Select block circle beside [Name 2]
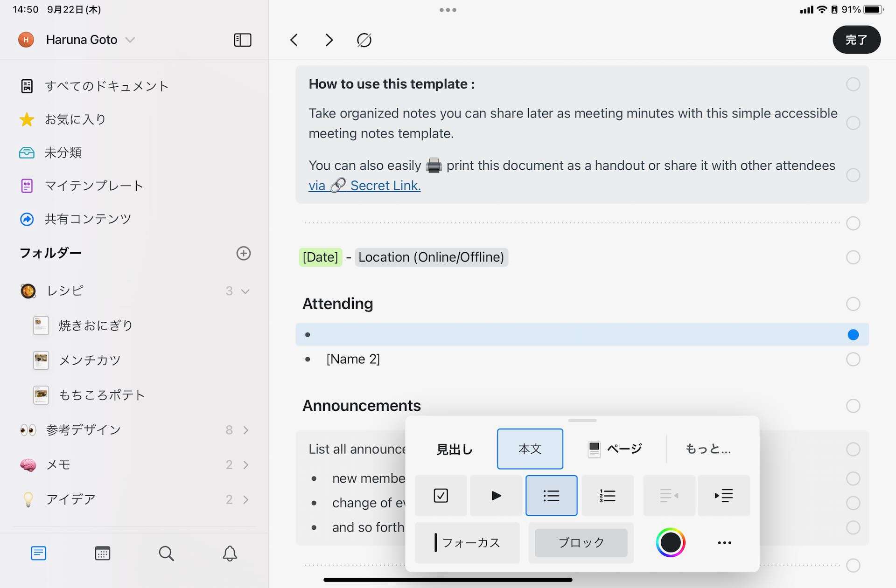 tap(853, 360)
